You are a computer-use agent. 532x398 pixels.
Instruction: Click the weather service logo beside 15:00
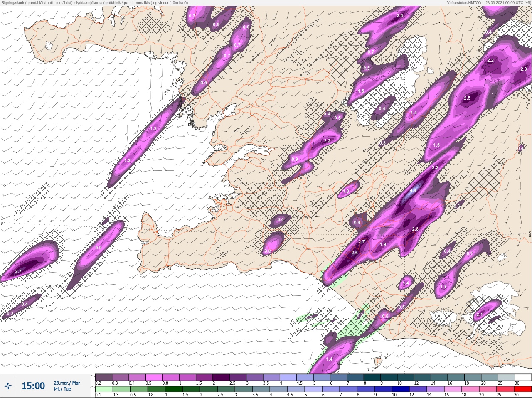click(8, 386)
